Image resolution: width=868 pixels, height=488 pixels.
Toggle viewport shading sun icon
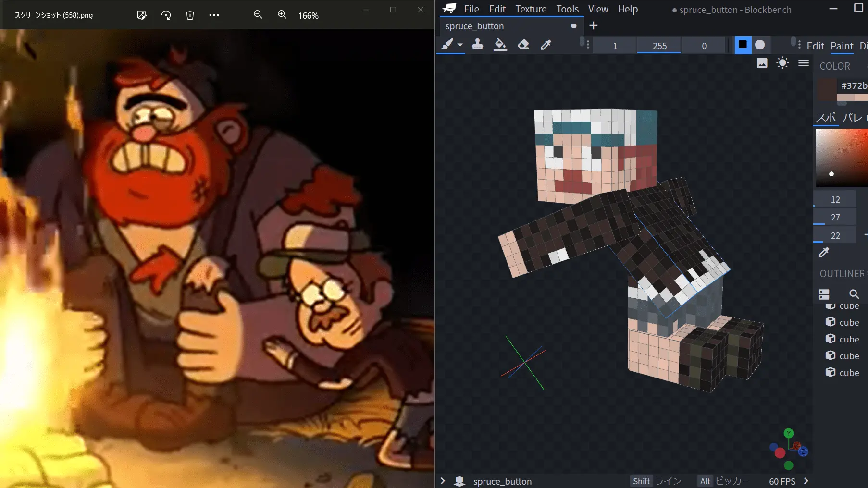[x=782, y=63]
